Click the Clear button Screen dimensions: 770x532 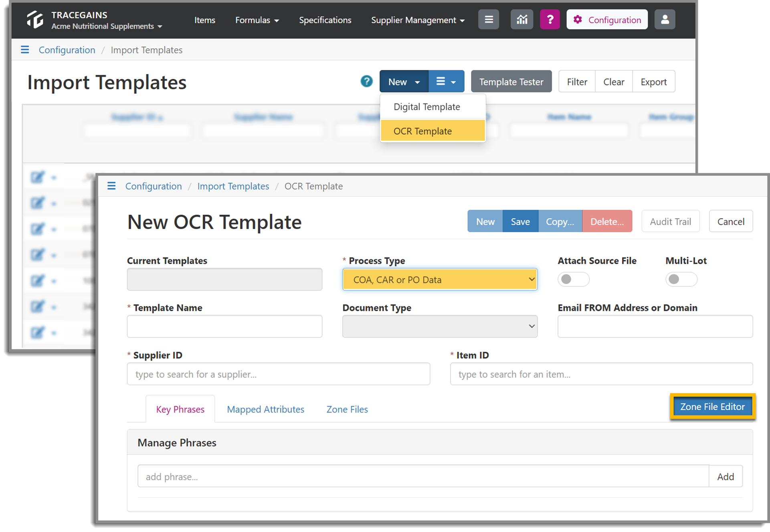coord(614,82)
